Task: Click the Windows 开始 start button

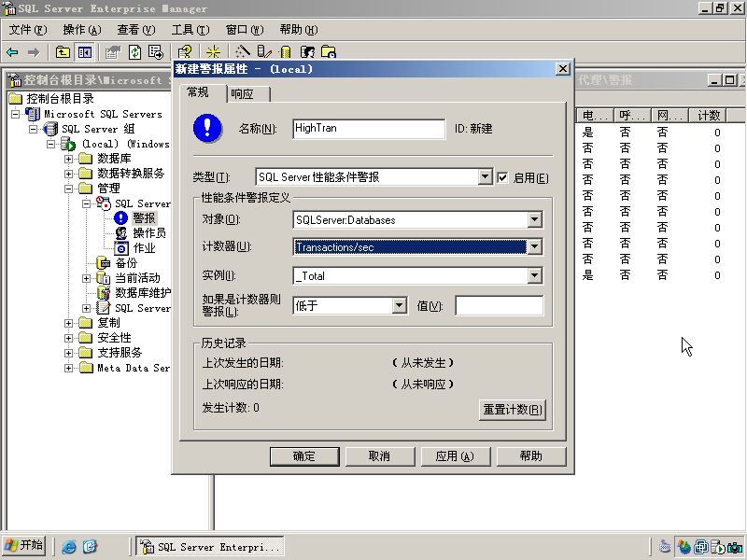Action: point(25,546)
